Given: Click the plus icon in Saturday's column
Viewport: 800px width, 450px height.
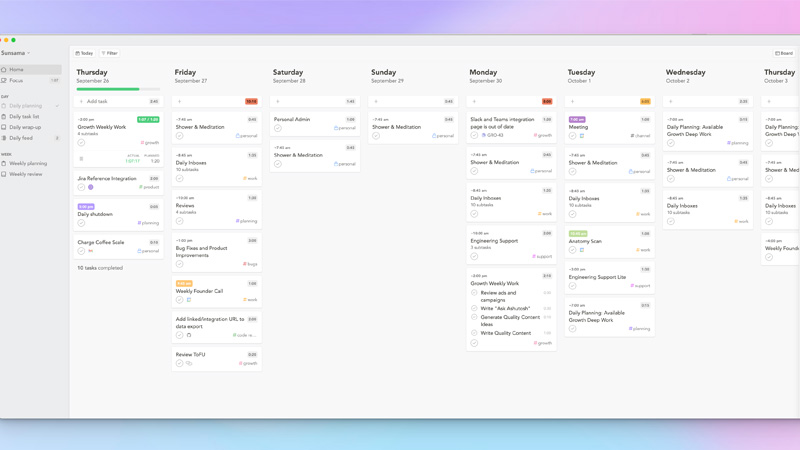Looking at the screenshot, I should [x=277, y=101].
